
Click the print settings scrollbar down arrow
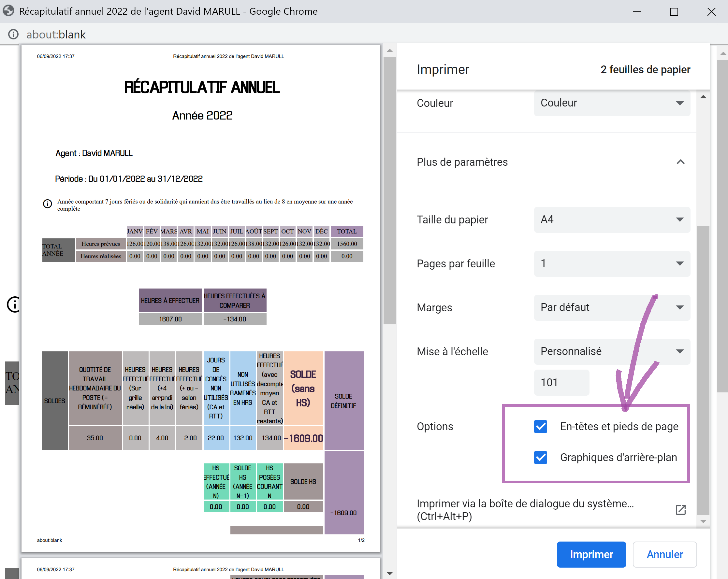703,521
